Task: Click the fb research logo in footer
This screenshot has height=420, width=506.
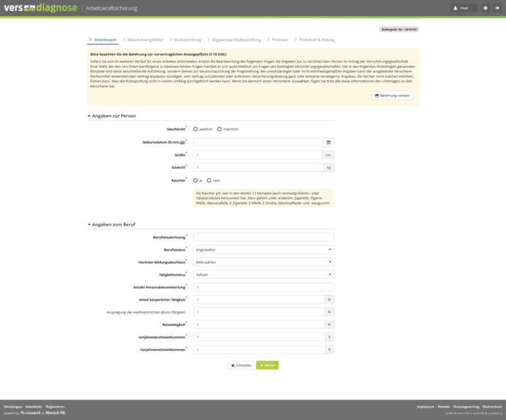Action: pyautogui.click(x=30, y=413)
